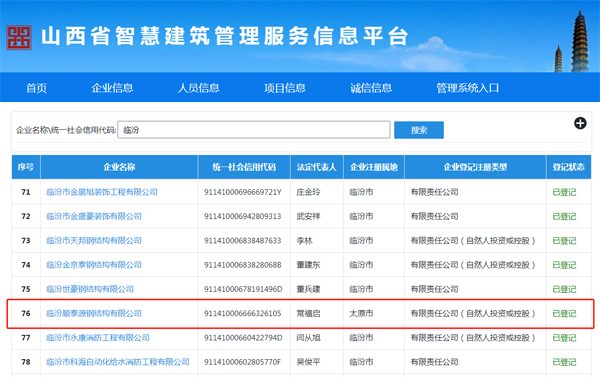Open 管理系统入口 menu item

468,88
